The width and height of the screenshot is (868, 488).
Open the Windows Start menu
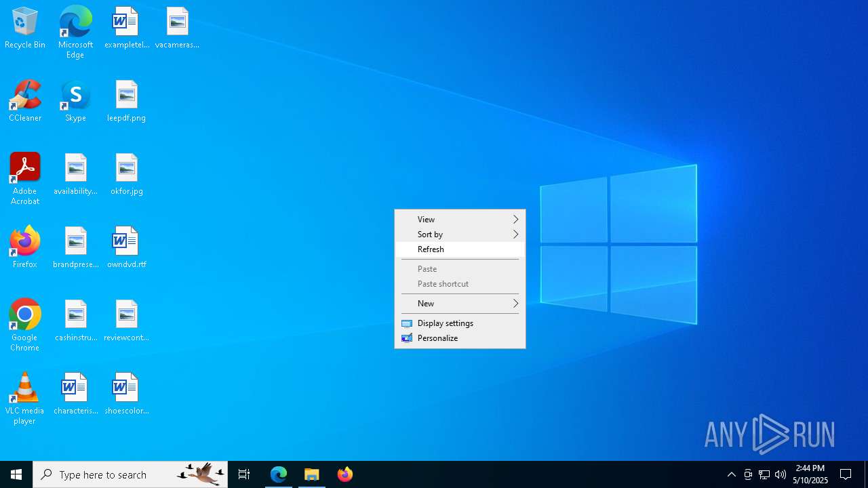pyautogui.click(x=16, y=474)
